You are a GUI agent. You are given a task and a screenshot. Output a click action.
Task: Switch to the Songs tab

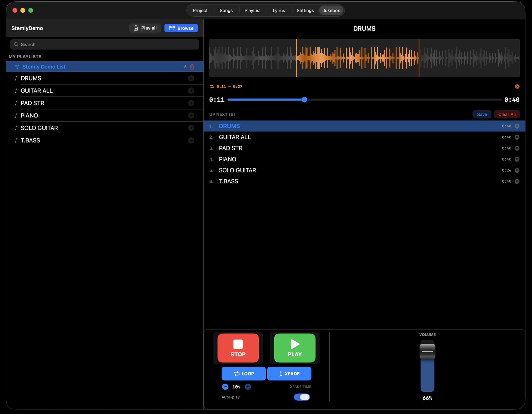[x=226, y=11]
